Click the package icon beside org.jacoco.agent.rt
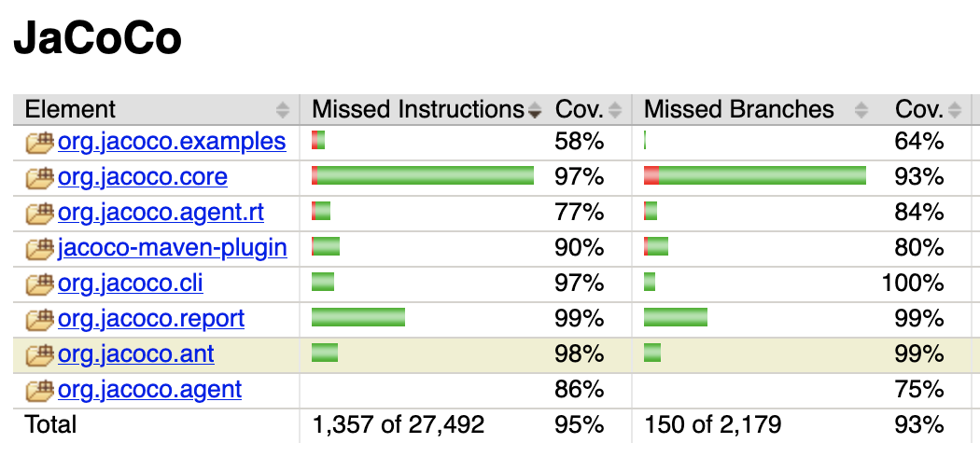980x457 pixels. click(40, 214)
